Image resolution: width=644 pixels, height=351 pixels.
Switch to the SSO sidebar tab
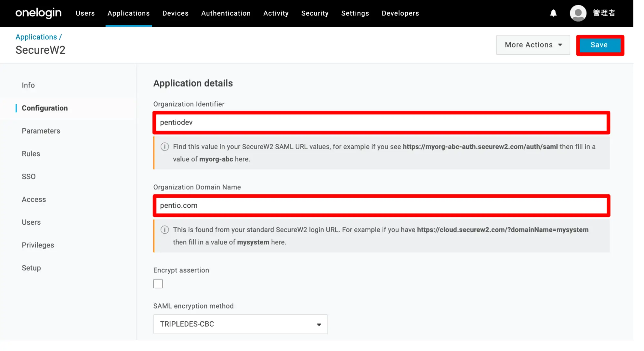(x=29, y=177)
